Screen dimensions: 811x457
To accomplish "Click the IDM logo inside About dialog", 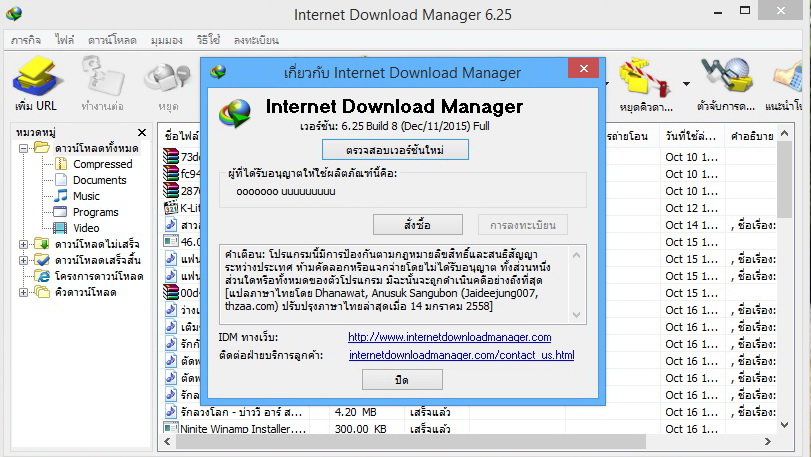I will [235, 113].
